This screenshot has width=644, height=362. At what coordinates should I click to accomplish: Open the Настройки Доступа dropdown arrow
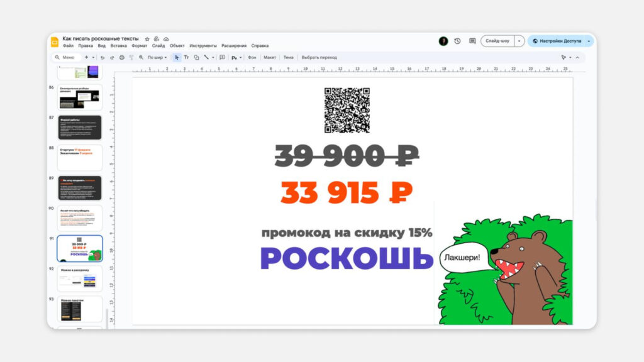coord(589,41)
